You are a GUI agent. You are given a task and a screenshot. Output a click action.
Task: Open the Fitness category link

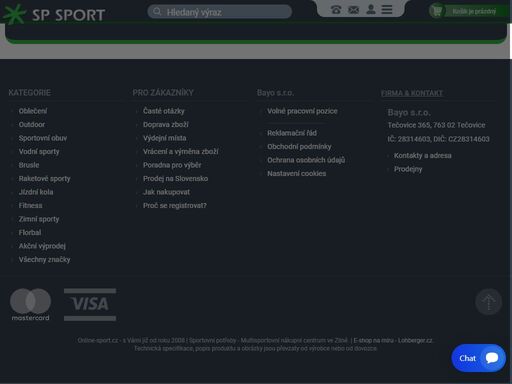pos(30,206)
